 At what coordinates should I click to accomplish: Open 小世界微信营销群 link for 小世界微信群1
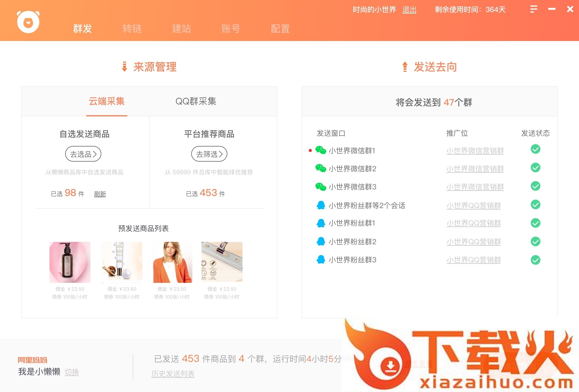pyautogui.click(x=475, y=150)
